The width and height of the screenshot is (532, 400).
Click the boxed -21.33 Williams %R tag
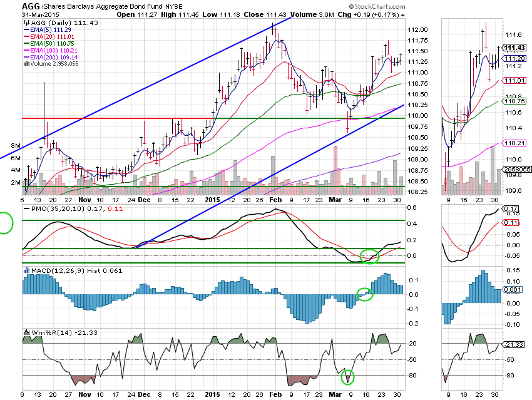pyautogui.click(x=514, y=344)
